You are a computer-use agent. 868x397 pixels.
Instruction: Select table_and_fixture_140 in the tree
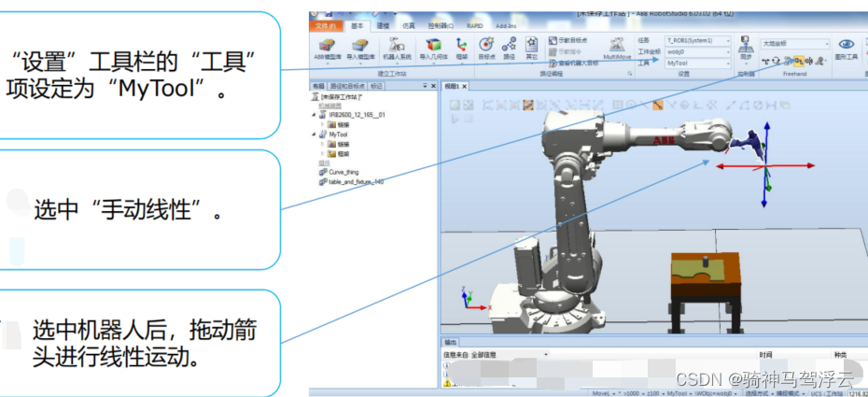(352, 181)
